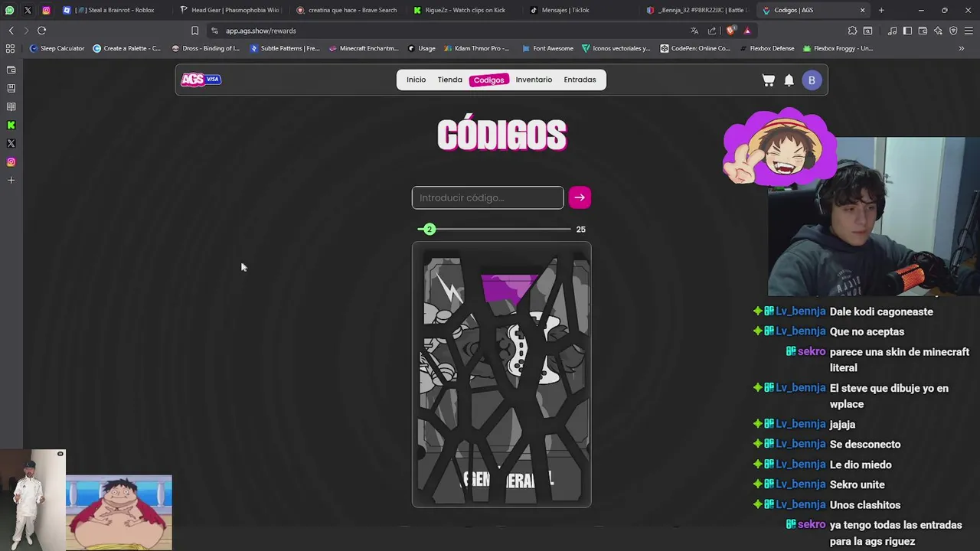The width and height of the screenshot is (980, 551).
Task: Open the Inventario section
Action: tap(534, 80)
